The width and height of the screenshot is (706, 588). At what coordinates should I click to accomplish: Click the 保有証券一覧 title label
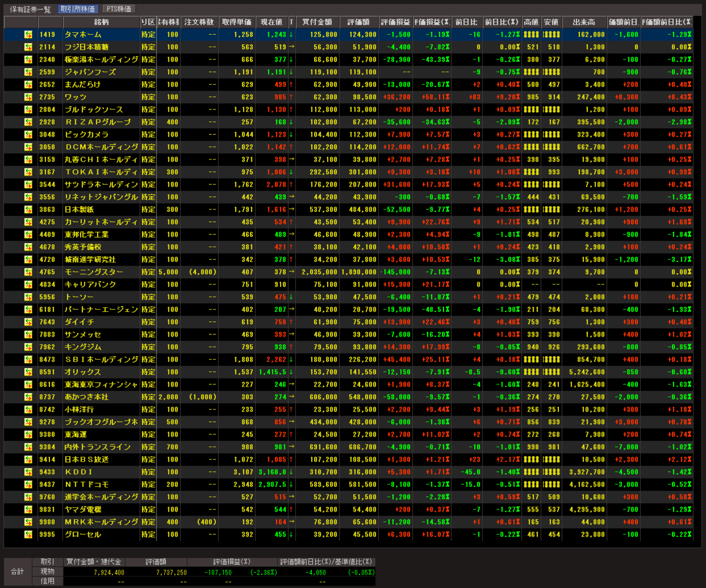click(30, 9)
